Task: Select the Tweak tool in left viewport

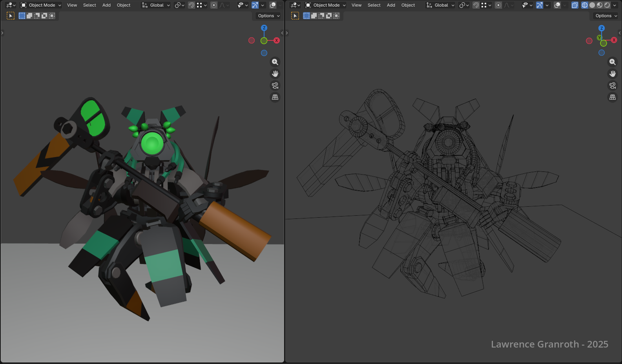Action: click(11, 16)
